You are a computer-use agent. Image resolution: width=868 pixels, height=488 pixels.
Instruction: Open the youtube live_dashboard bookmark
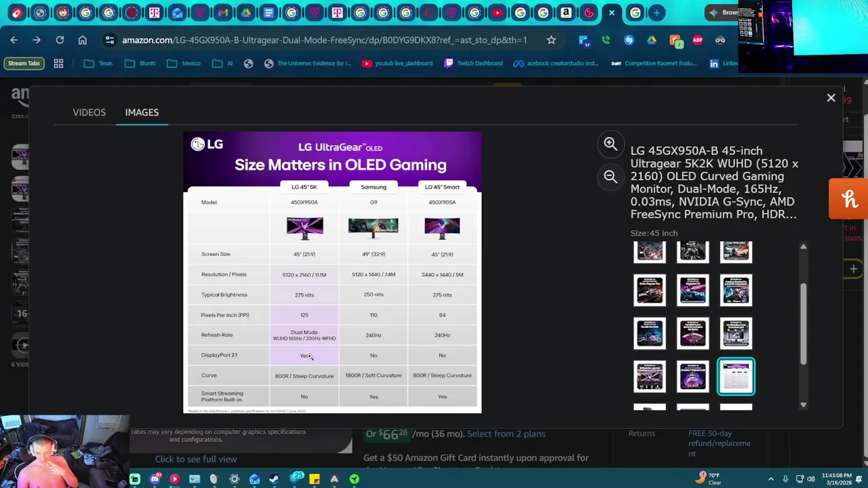tap(397, 63)
